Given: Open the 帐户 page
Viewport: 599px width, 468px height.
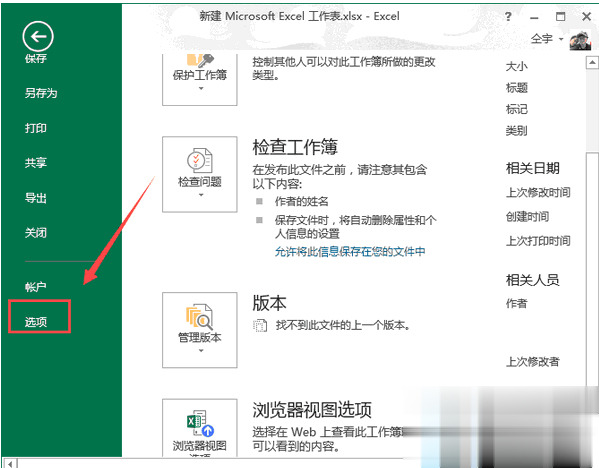Looking at the screenshot, I should point(36,287).
